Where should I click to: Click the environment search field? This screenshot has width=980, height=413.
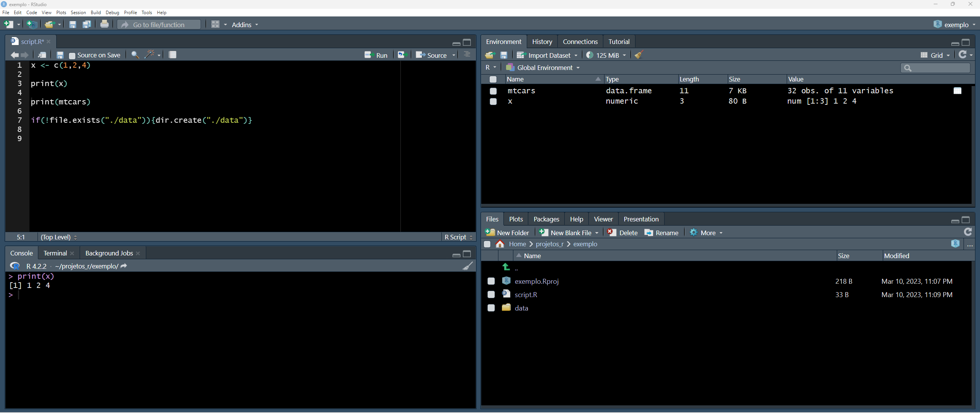click(x=935, y=68)
